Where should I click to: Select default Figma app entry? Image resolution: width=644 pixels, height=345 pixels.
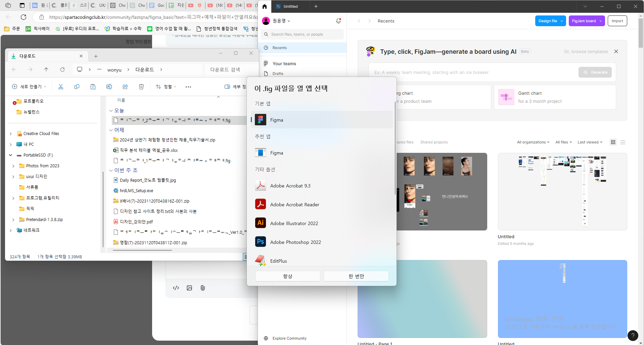click(322, 120)
